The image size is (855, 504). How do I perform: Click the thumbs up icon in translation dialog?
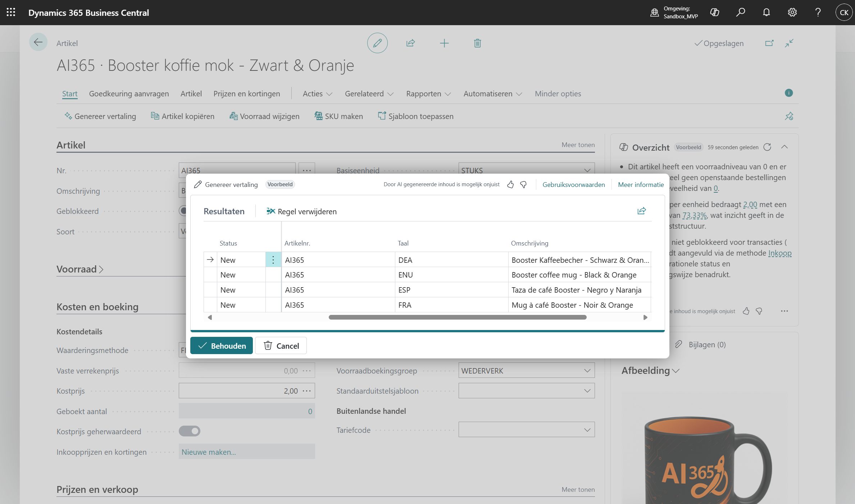(x=510, y=184)
